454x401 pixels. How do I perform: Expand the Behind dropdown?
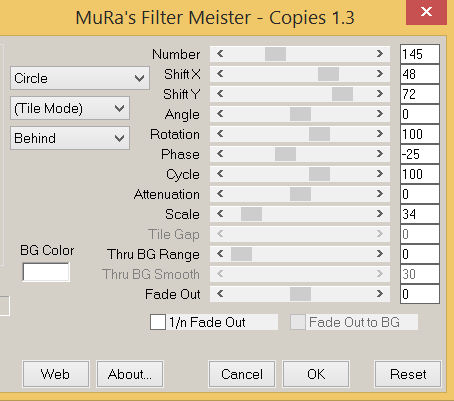[x=70, y=138]
